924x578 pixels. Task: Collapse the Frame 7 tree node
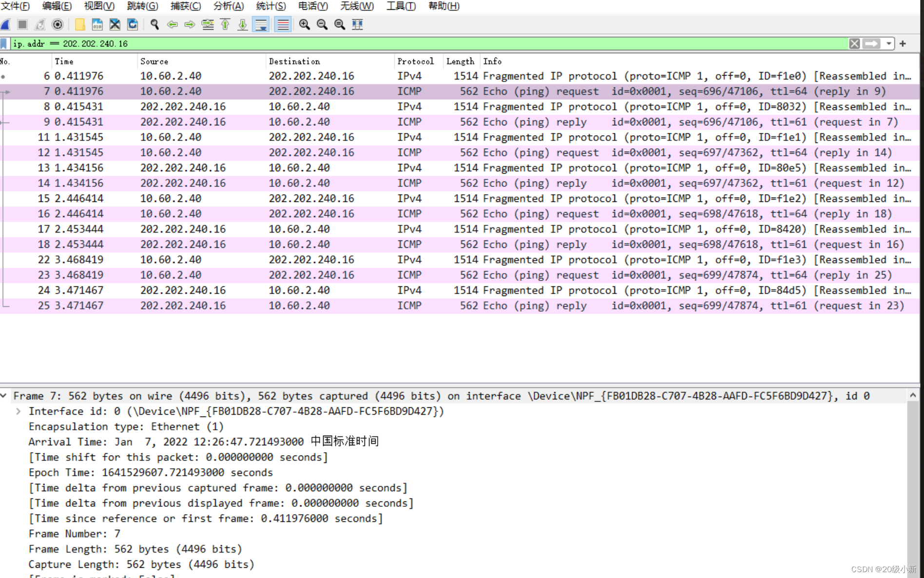pyautogui.click(x=4, y=396)
